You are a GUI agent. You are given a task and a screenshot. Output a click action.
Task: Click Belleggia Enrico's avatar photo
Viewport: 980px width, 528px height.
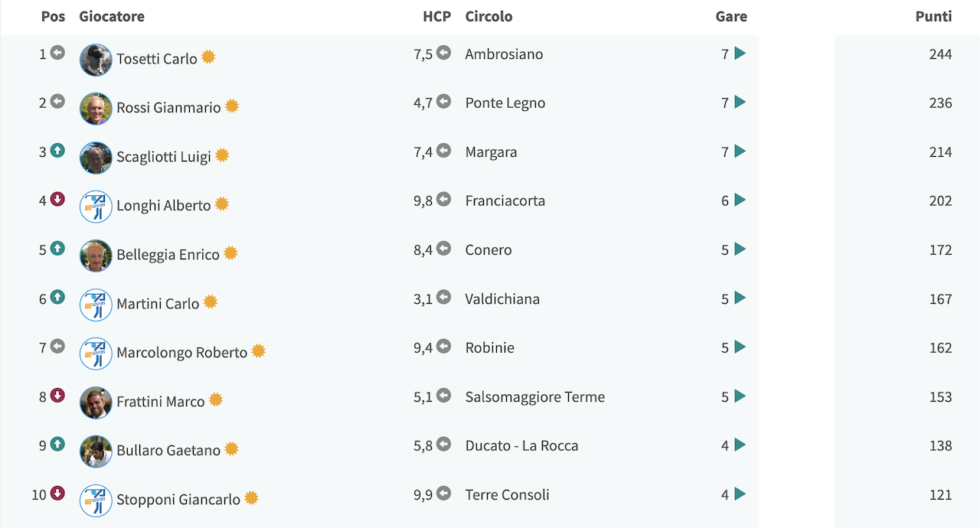96,256
